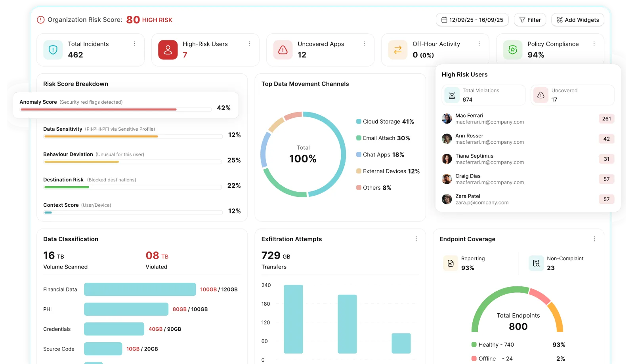Click the Total Violations siren icon
The width and height of the screenshot is (634, 364).
pyautogui.click(x=452, y=95)
